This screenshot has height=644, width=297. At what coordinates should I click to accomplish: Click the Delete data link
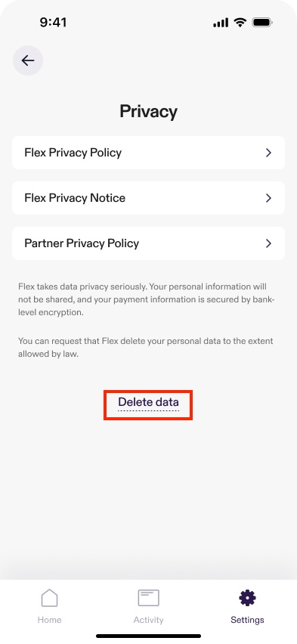[x=148, y=401]
